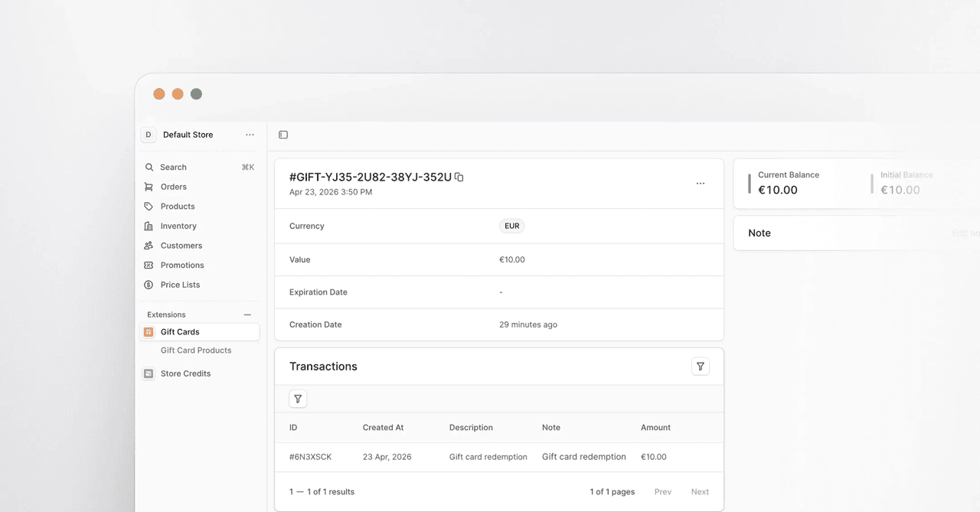Click the €10.00 transaction amount
This screenshot has width=980, height=512.
(x=654, y=457)
